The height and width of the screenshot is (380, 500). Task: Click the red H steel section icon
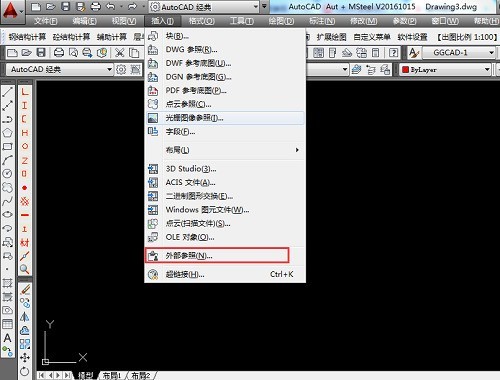[x=25, y=133]
